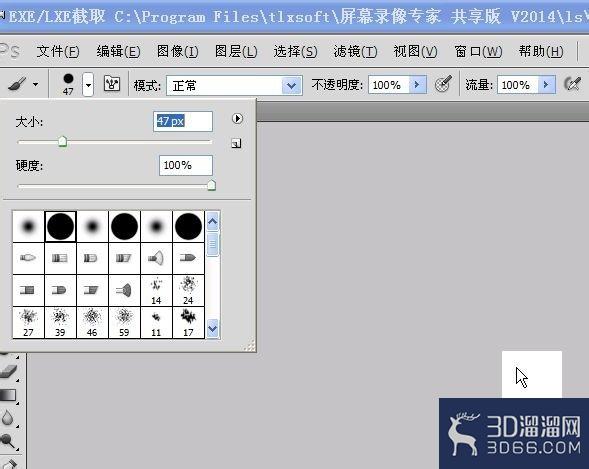Select the Dodge tool in toolbox
Screen dimensions: 589x469
tap(8, 441)
